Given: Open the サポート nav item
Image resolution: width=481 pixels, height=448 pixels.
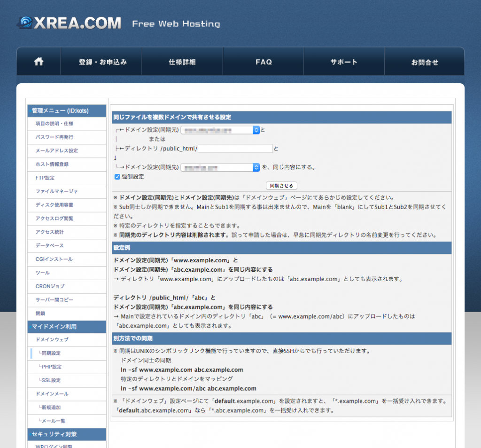Looking at the screenshot, I should (x=344, y=62).
